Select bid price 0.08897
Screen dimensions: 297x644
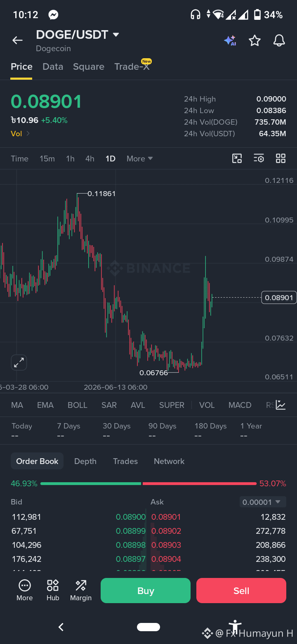click(x=131, y=559)
